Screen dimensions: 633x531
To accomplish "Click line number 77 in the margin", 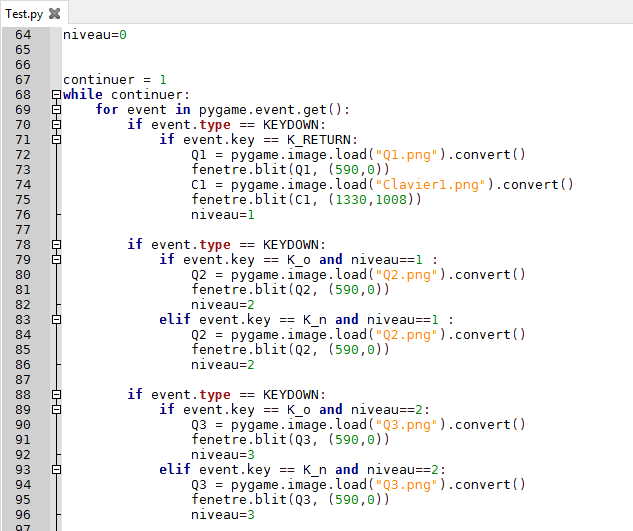I will point(23,230).
